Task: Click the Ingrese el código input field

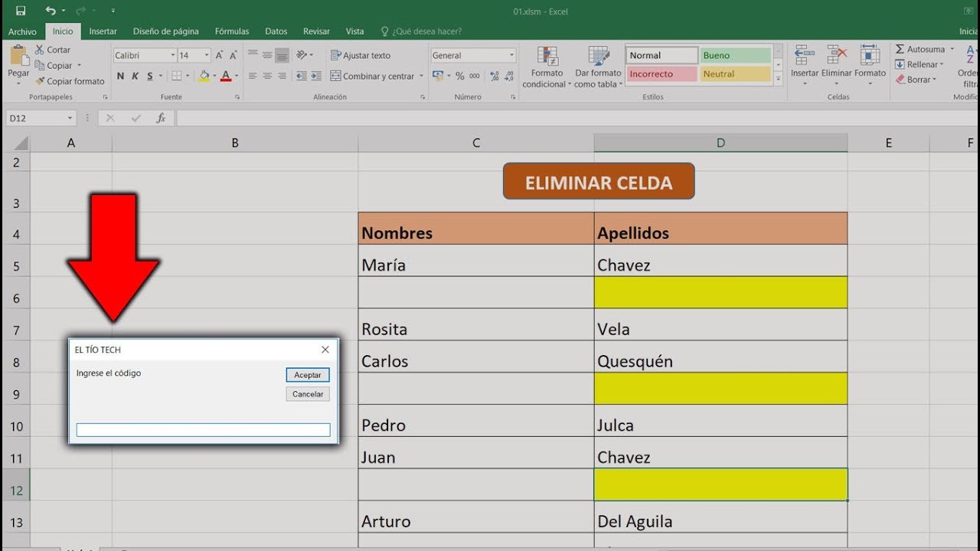Action: tap(203, 430)
